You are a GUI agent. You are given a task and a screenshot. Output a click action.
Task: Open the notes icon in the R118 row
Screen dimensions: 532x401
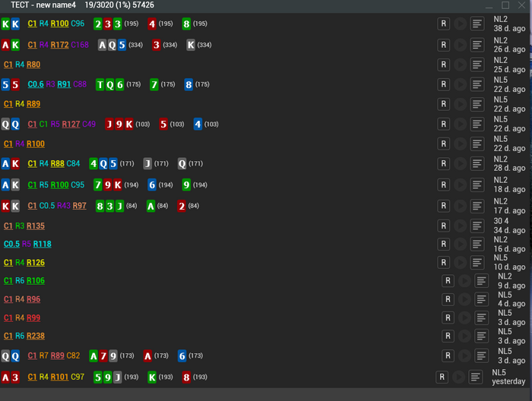point(477,244)
